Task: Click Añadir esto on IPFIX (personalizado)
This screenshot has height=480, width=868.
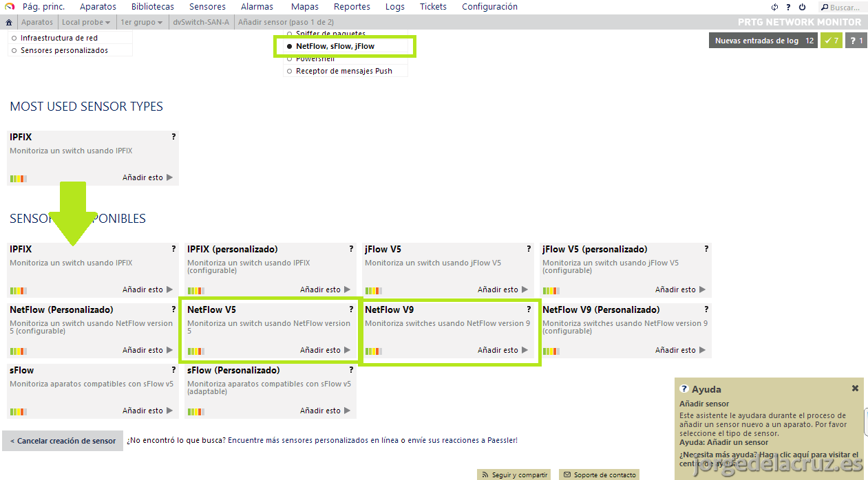Action: coord(325,290)
